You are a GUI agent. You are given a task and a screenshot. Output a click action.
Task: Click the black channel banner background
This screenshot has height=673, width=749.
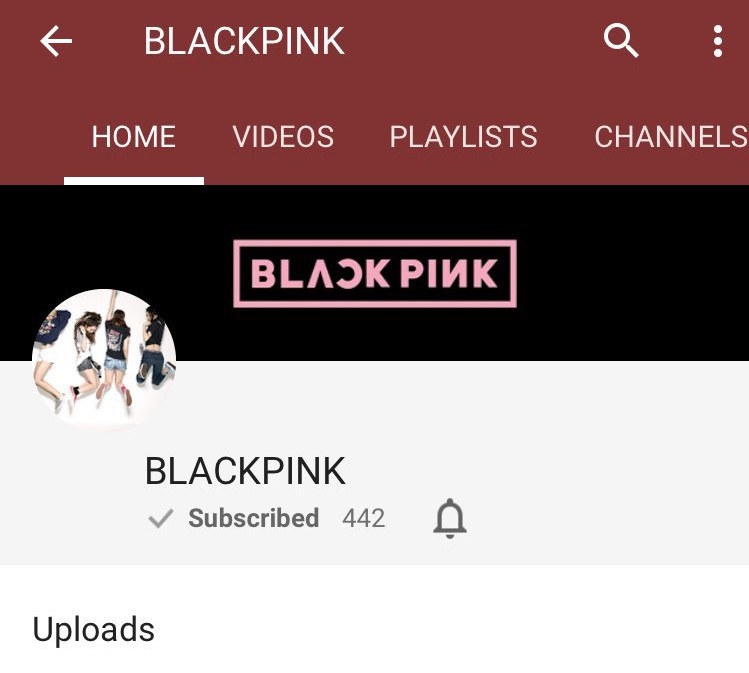[x=621, y=272]
